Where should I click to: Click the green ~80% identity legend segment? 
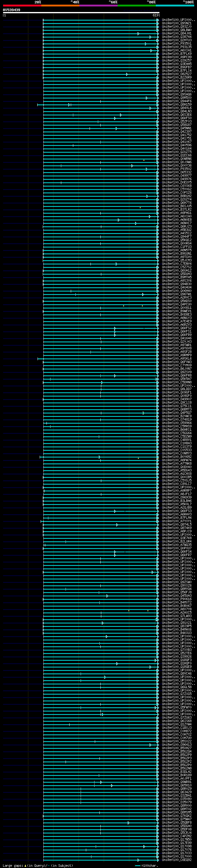click(137, 6)
